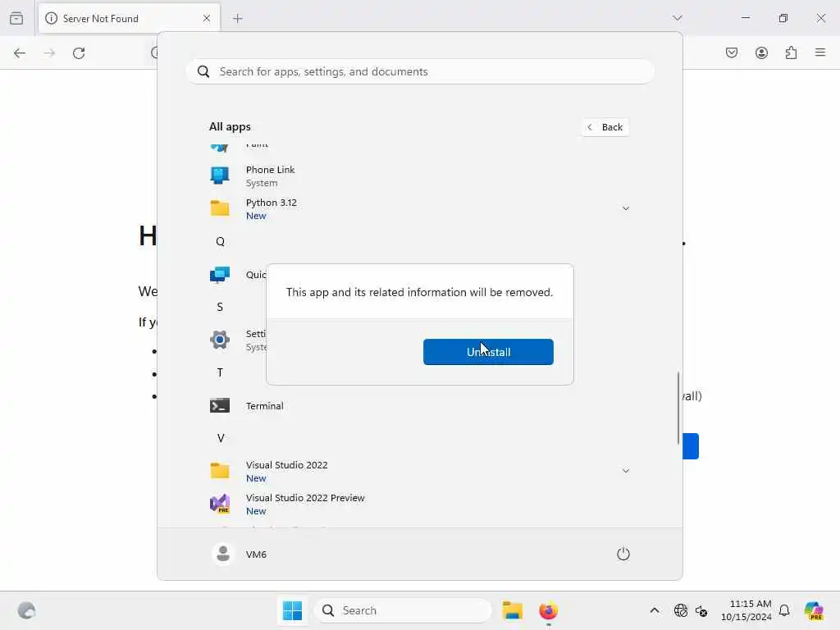Open the network status tray icon
Image resolution: width=840 pixels, height=630 pixels.
[x=680, y=610]
